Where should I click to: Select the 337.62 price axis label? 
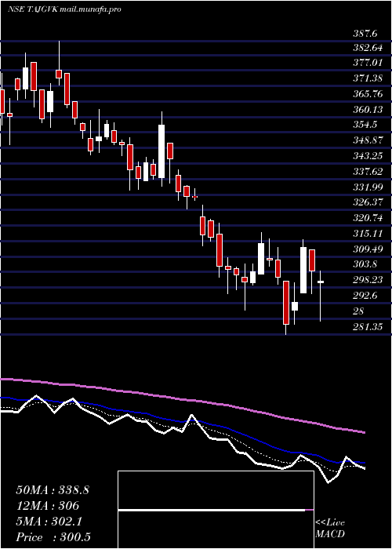368,172
